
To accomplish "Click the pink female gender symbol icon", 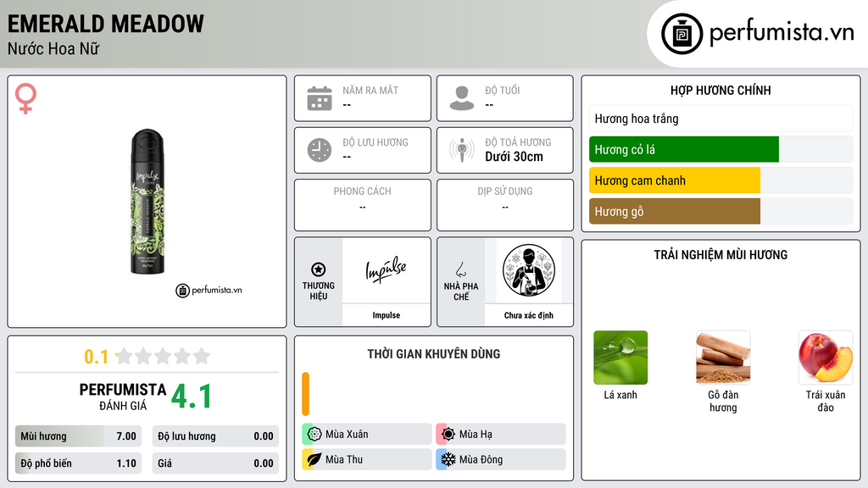I will (25, 98).
